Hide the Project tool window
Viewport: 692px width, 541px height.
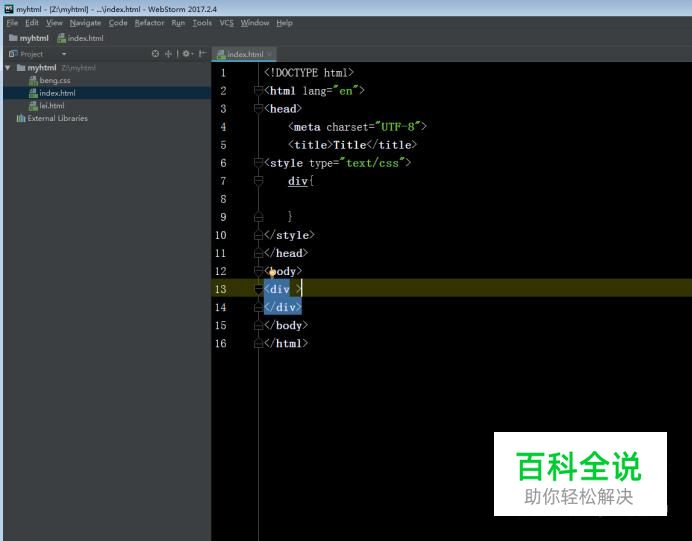point(202,54)
